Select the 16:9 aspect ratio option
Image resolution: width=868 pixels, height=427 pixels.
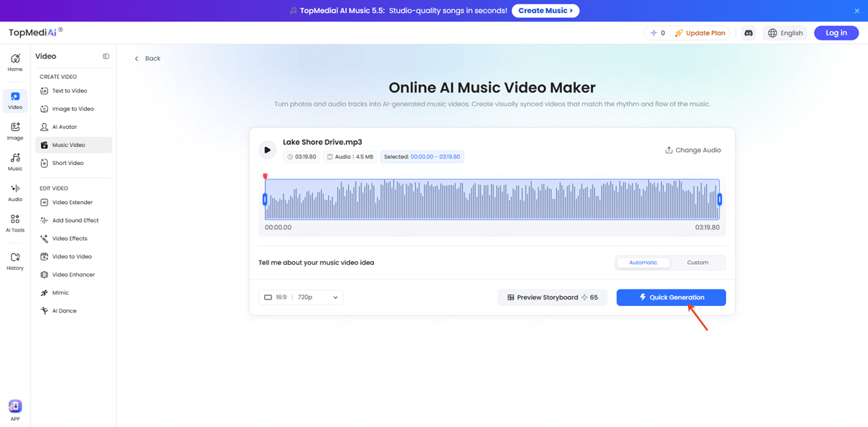tap(276, 297)
